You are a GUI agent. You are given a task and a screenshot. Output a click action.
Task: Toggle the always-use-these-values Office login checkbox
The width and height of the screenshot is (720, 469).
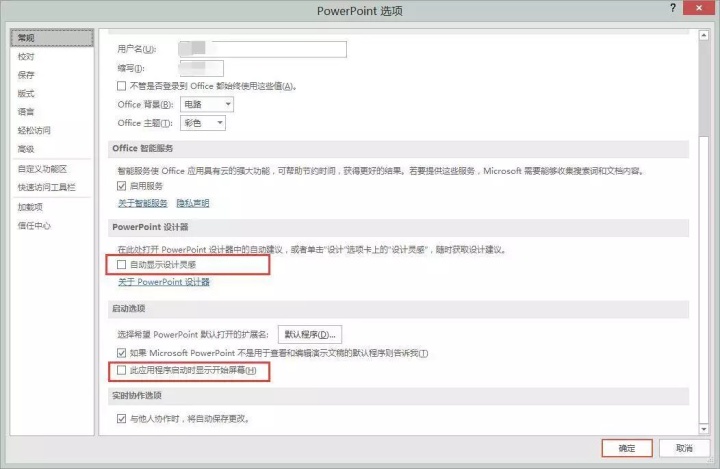(x=121, y=86)
